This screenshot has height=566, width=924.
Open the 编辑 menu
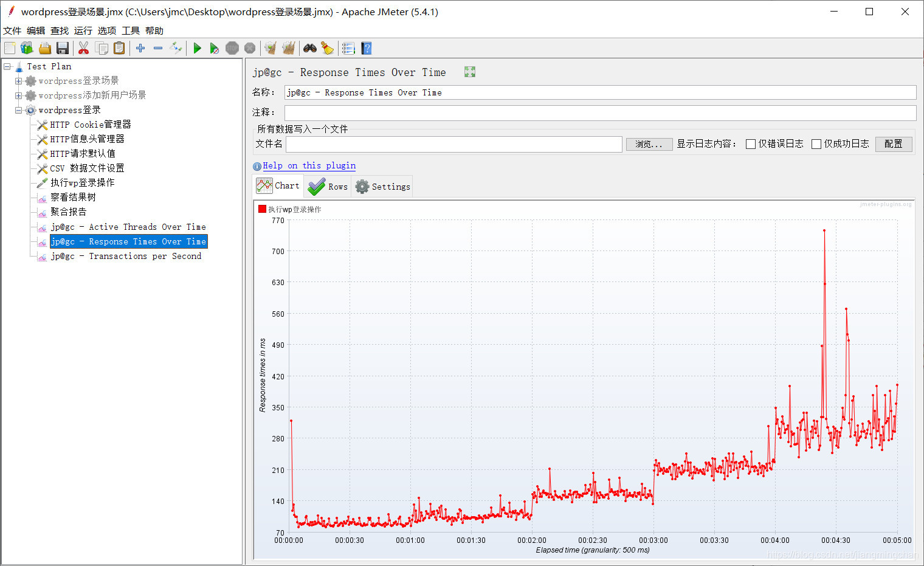point(36,30)
